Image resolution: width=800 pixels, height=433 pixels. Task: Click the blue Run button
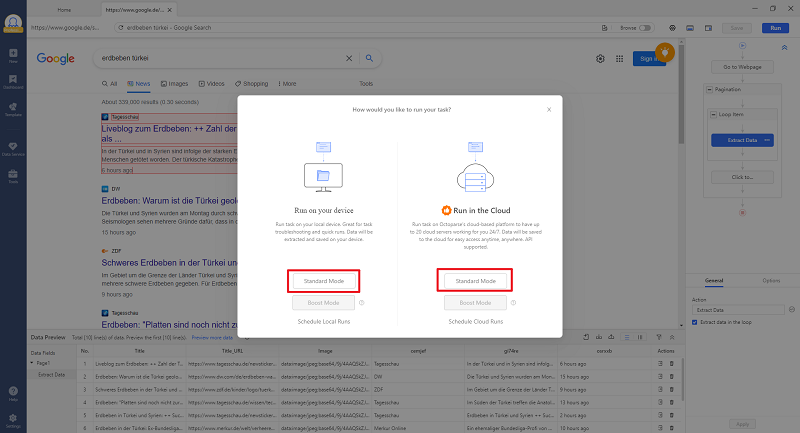pos(776,28)
